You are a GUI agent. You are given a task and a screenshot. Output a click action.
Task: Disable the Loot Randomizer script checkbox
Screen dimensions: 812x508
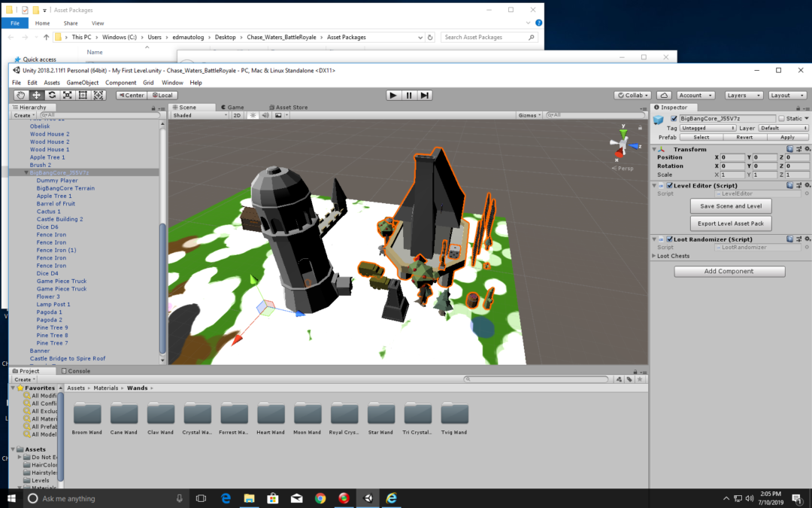tap(670, 239)
